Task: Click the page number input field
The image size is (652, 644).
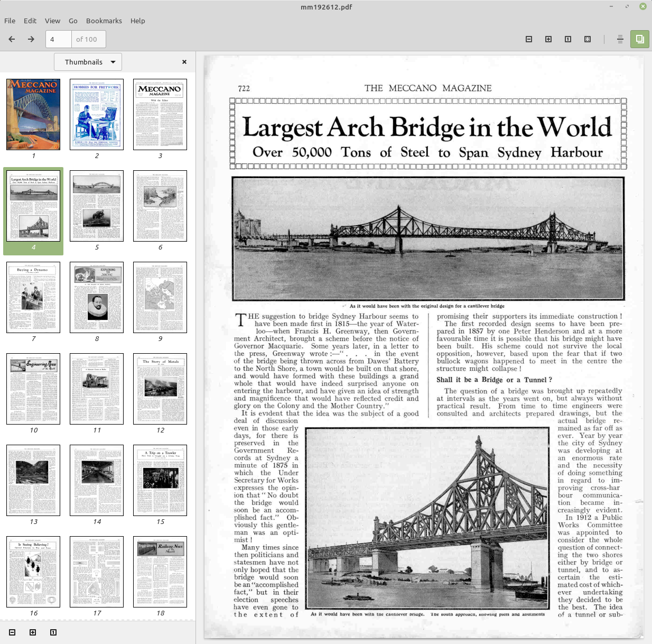Action: coord(59,39)
